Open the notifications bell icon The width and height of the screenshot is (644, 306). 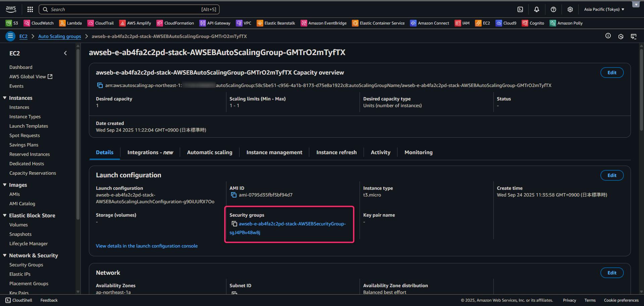tap(537, 9)
